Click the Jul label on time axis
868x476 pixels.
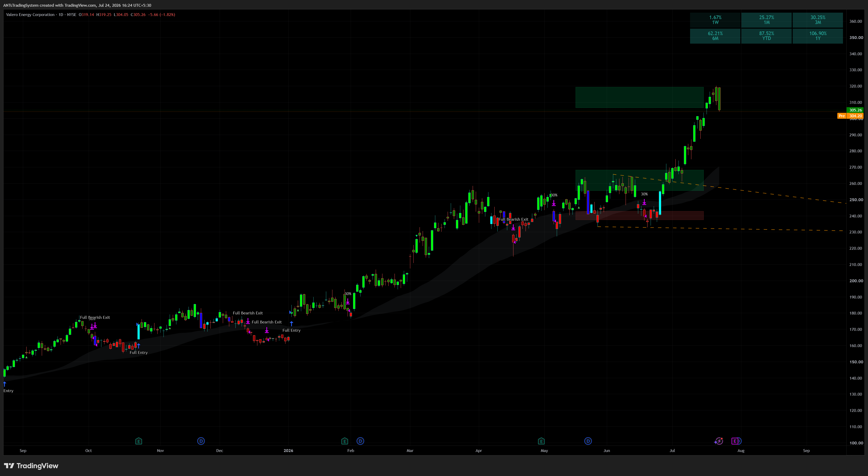[x=672, y=450]
